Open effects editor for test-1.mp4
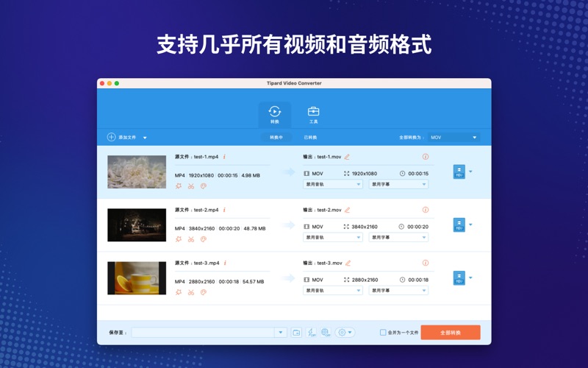Viewport: 588px width, 368px height. (x=179, y=186)
